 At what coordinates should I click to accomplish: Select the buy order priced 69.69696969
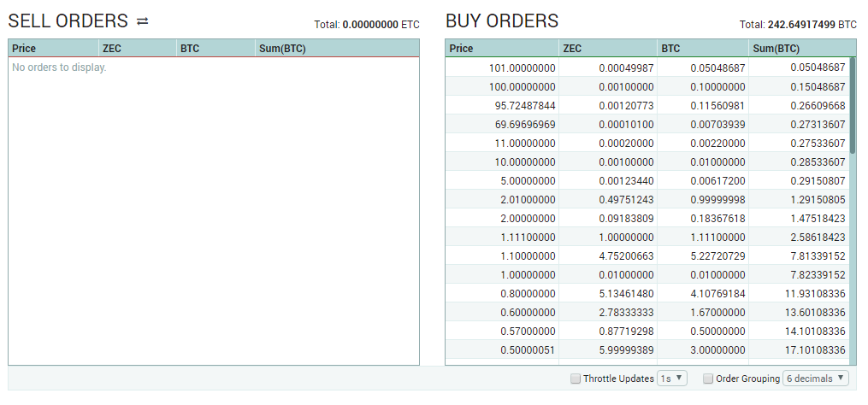click(647, 124)
